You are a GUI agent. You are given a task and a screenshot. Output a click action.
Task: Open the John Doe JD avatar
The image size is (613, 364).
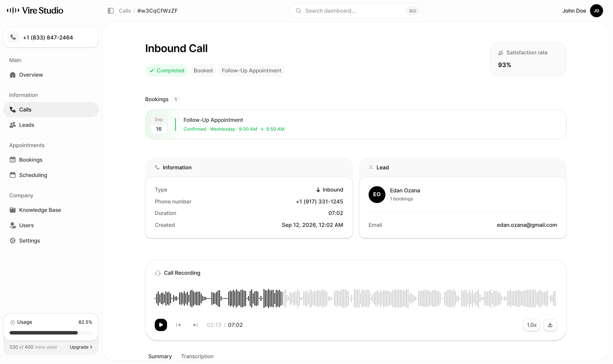(596, 11)
